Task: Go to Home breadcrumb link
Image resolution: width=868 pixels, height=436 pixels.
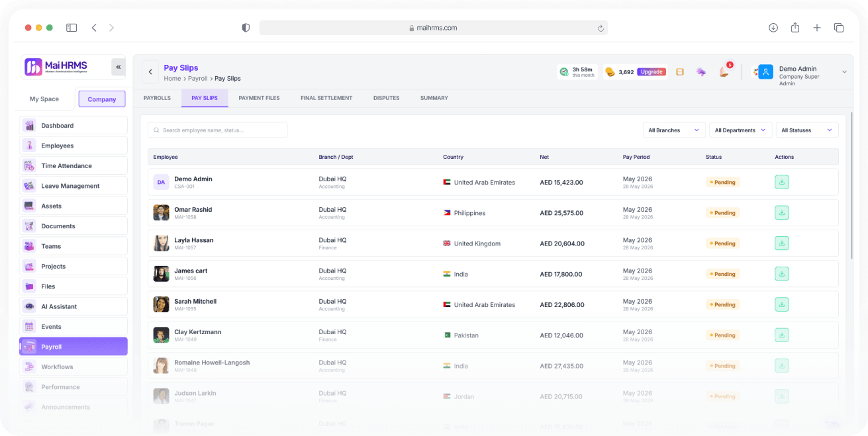Action: (x=172, y=78)
